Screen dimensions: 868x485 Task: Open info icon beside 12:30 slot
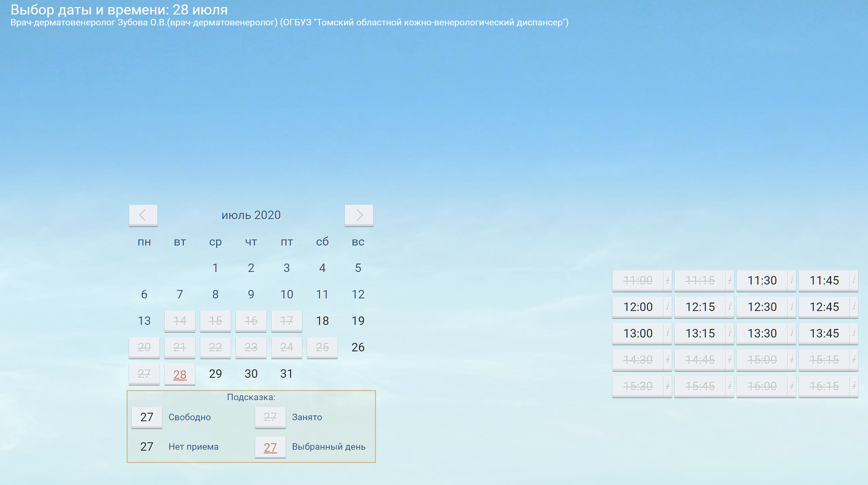tap(792, 307)
